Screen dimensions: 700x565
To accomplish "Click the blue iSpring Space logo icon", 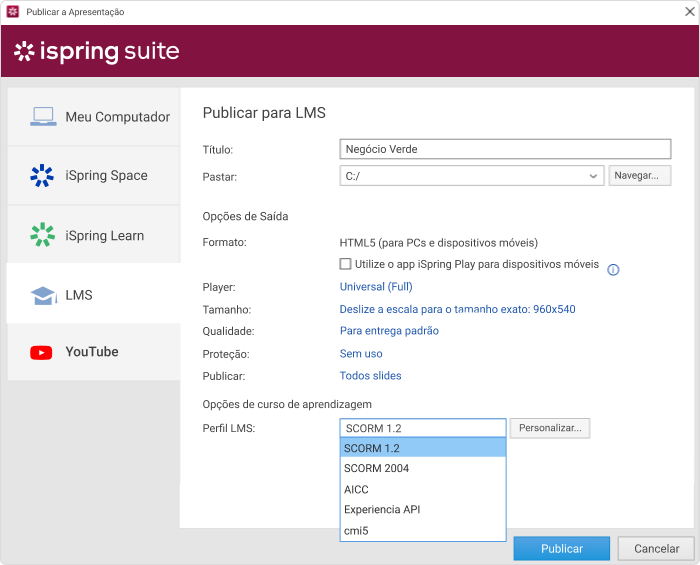I will pyautogui.click(x=42, y=175).
